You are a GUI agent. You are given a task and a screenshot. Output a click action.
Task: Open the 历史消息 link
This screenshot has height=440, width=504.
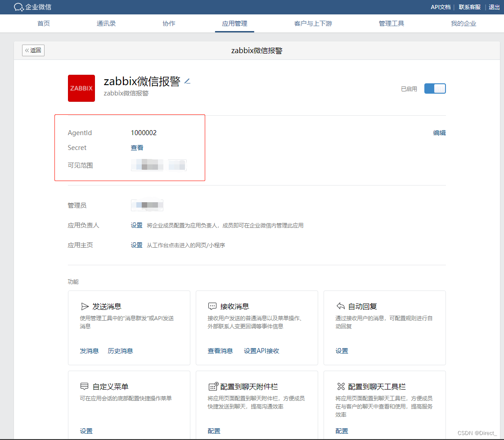(120, 351)
